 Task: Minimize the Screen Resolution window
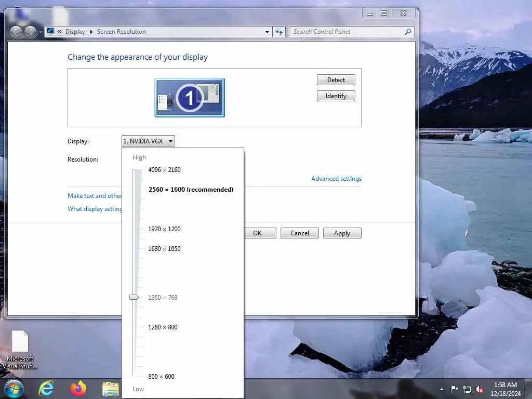[x=370, y=13]
